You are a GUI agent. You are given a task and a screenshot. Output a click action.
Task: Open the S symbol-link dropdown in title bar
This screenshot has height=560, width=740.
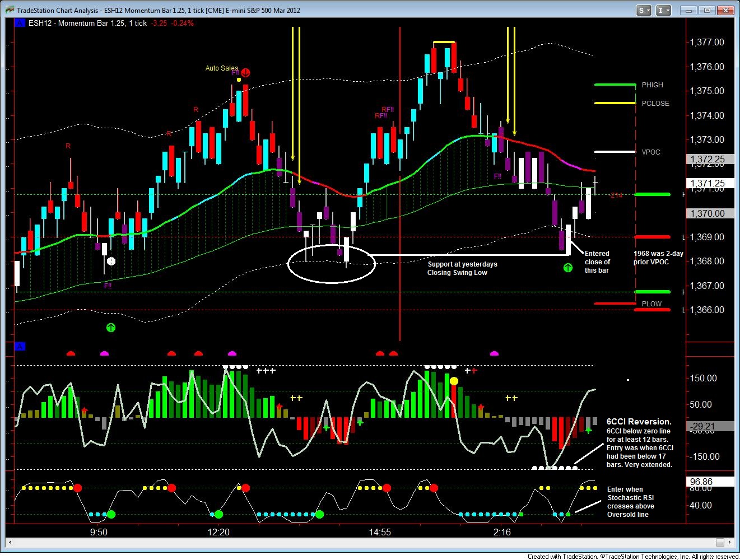(644, 10)
